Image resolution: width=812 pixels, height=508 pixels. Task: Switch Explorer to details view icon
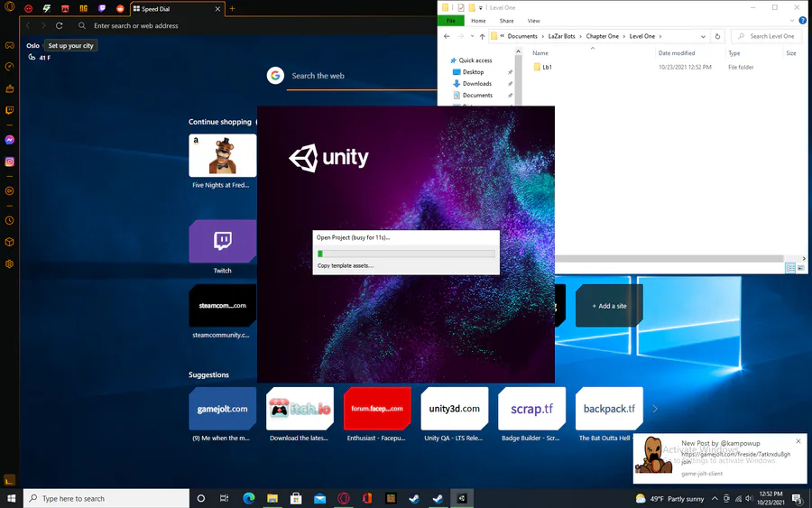pos(789,268)
